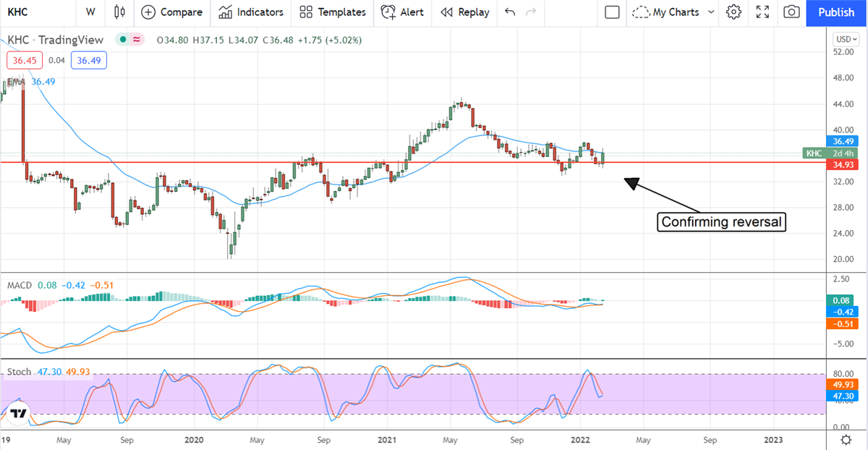Click the 2020 date on time axis
This screenshot has width=868, height=450.
(x=193, y=439)
